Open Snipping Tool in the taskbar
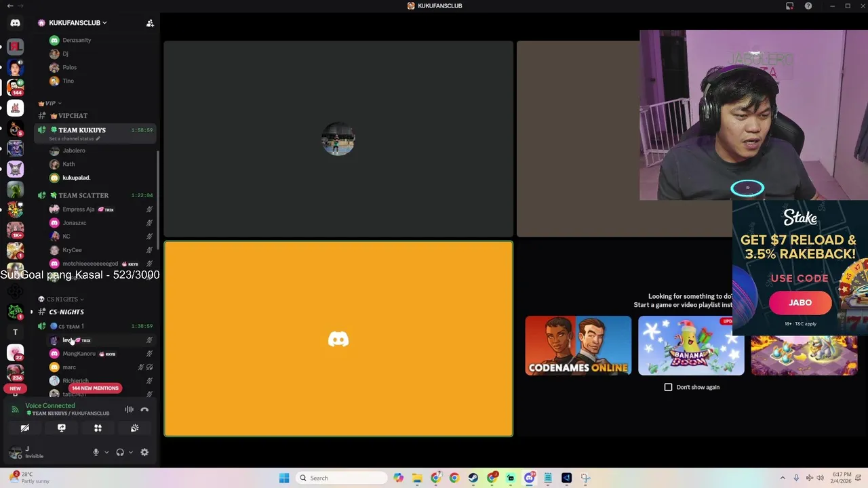The image size is (868, 488). click(585, 478)
